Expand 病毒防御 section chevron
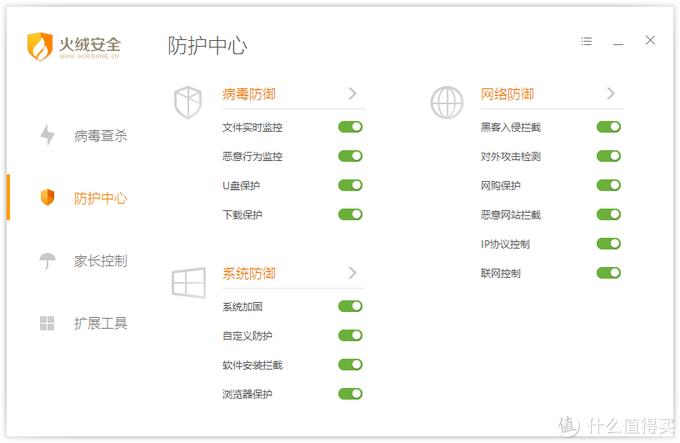Viewport: 680px width, 443px height. (353, 93)
